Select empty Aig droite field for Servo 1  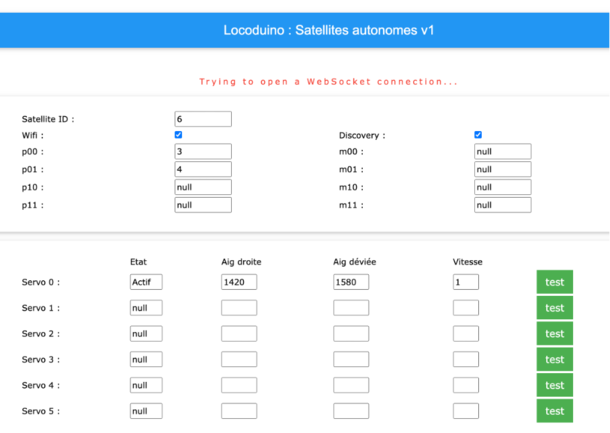pyautogui.click(x=239, y=308)
